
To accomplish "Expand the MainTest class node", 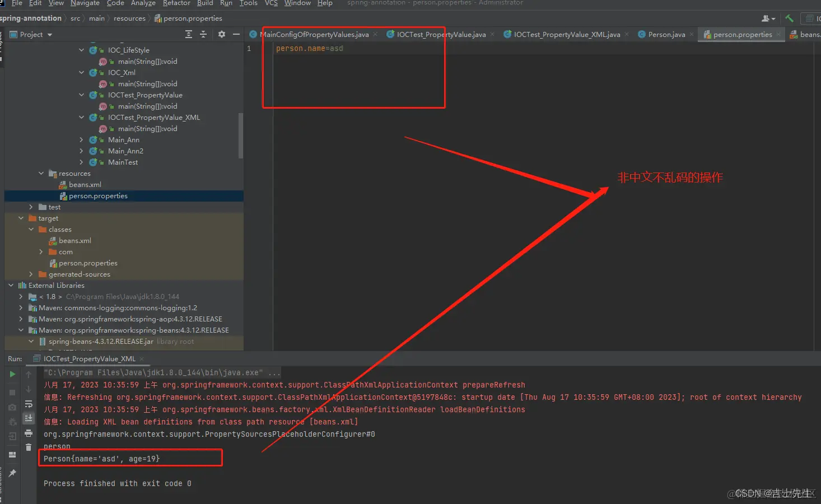I will tap(81, 162).
